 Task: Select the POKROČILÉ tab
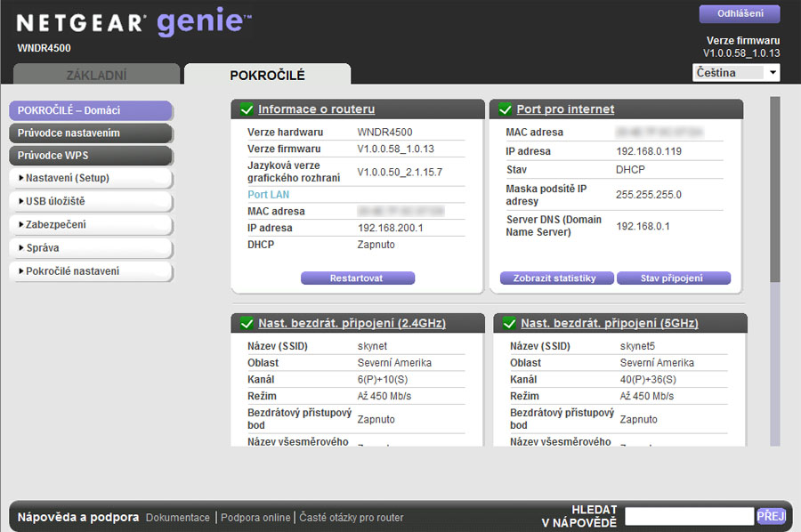coord(267,75)
